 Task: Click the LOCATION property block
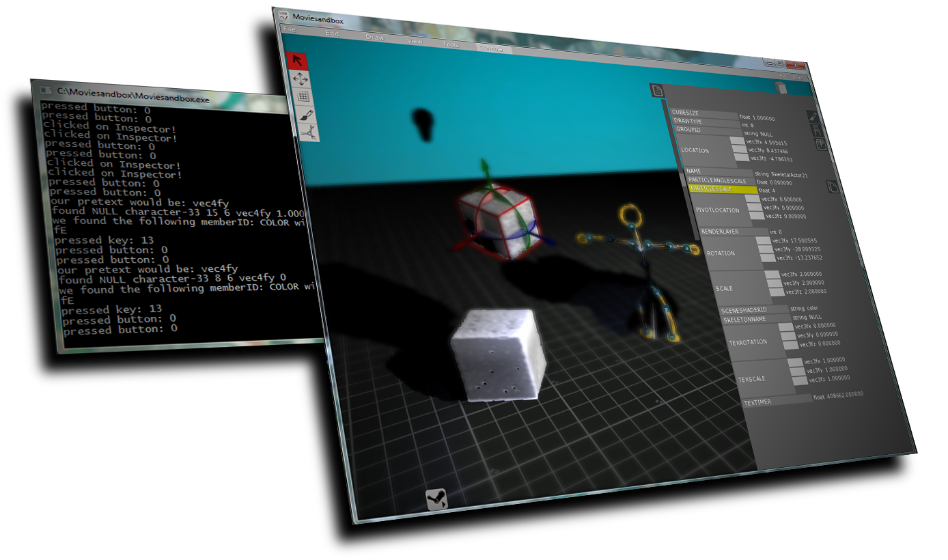click(x=705, y=151)
